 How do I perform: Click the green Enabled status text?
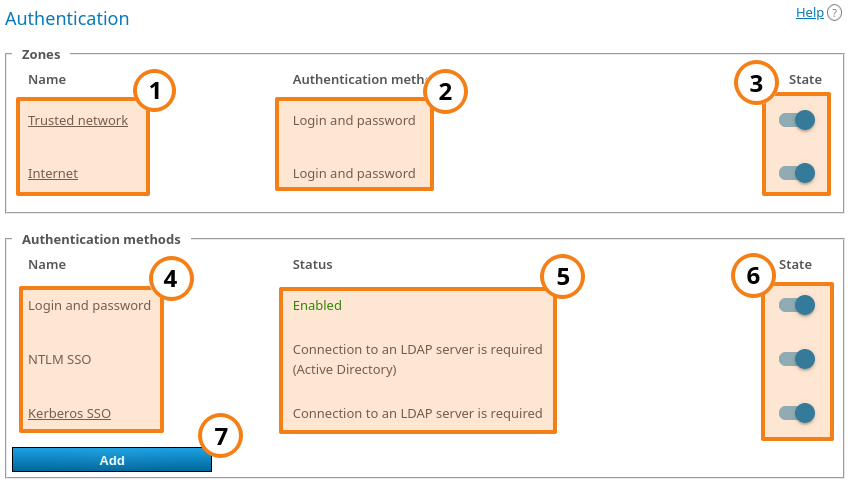pyautogui.click(x=317, y=306)
